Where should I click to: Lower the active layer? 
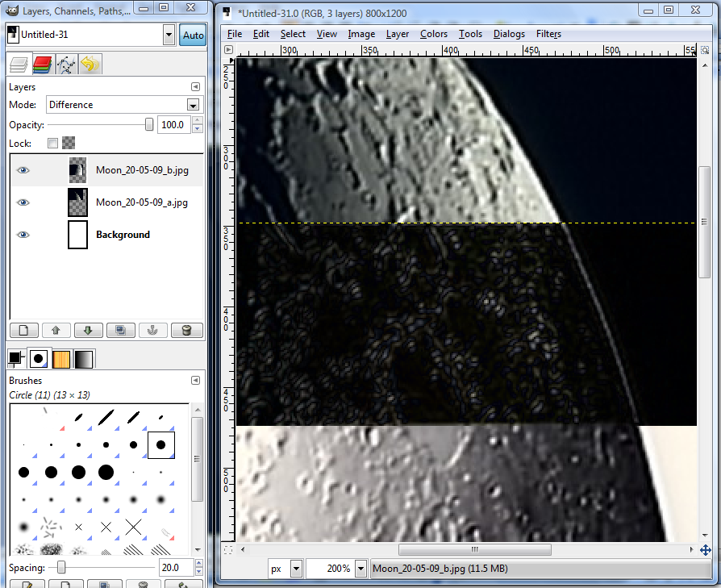point(88,330)
